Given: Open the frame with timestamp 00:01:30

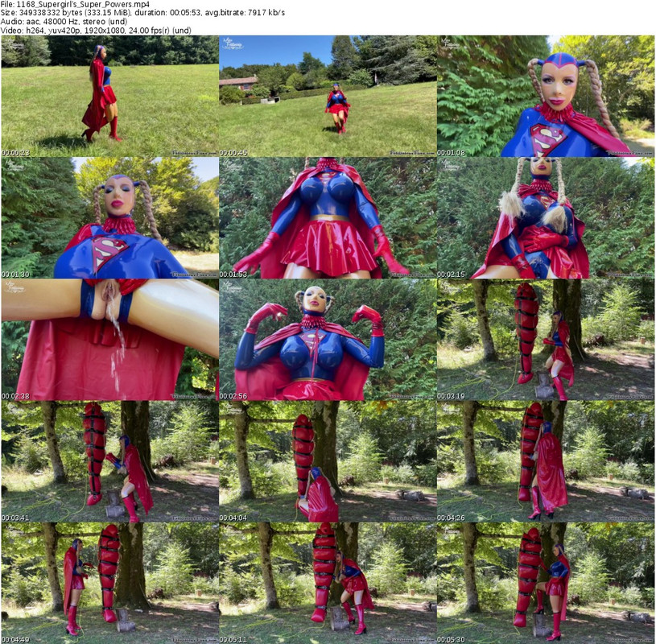Looking at the screenshot, I should point(109,218).
